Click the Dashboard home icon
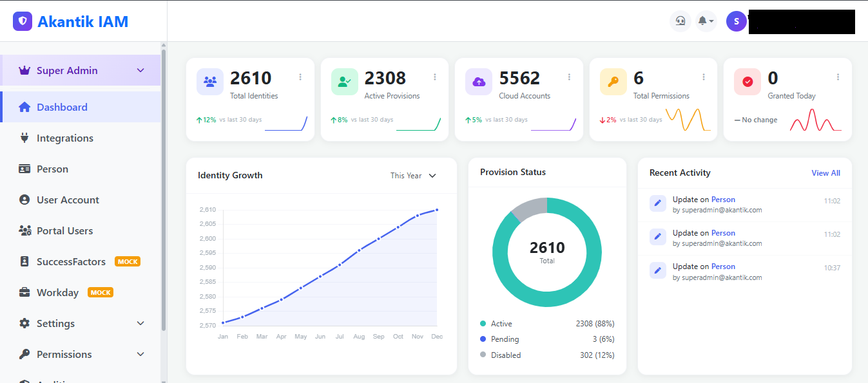 pyautogui.click(x=24, y=107)
